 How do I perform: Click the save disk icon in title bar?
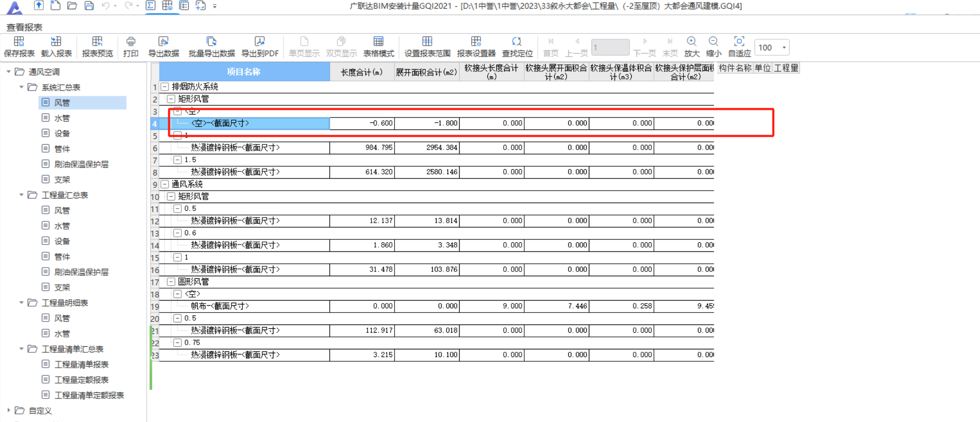89,6
